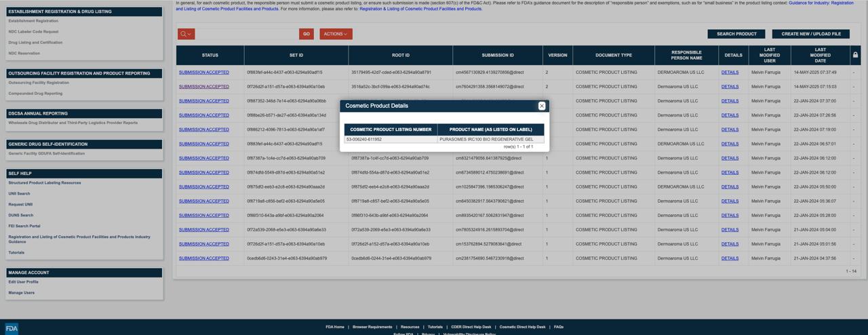The height and width of the screenshot is (335, 868).
Task: Open Submission Accepted for set 0cedb6d6-0243
Action: tap(204, 258)
